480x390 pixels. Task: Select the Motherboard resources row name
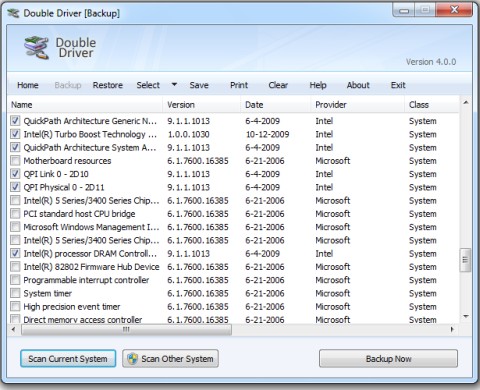[67, 161]
